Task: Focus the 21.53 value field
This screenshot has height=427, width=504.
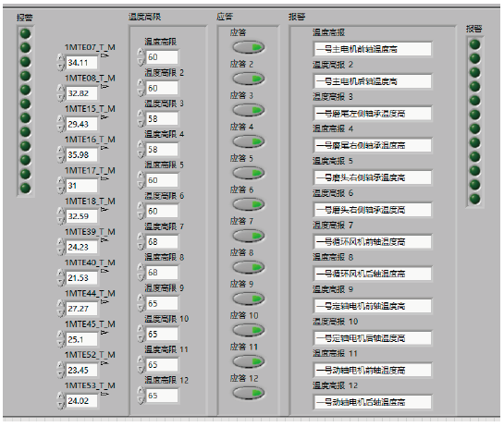Action: click(81, 277)
